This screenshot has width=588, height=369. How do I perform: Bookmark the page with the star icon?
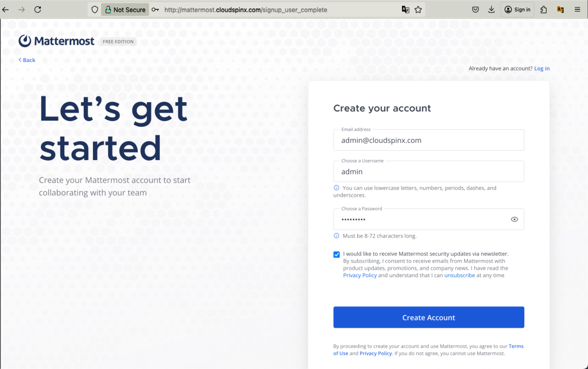click(417, 9)
